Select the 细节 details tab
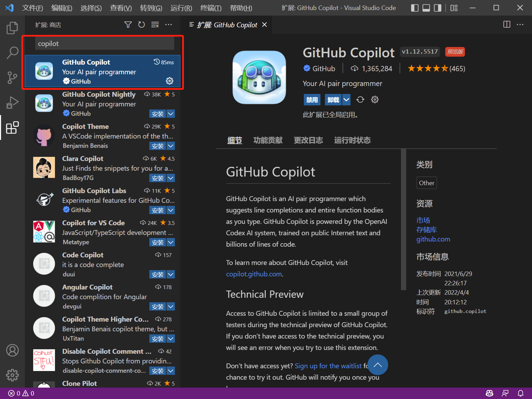This screenshot has width=532, height=399. point(235,140)
